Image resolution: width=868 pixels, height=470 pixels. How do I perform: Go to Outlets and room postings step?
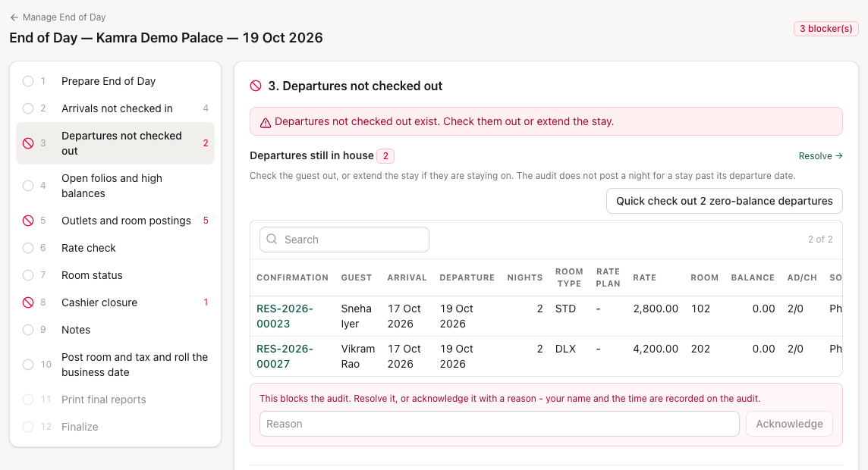point(115,221)
